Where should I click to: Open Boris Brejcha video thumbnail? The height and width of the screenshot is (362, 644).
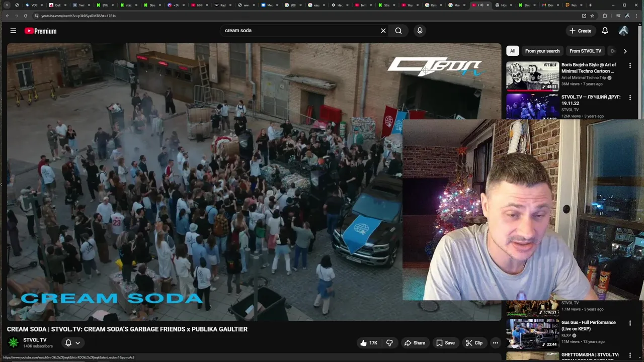click(x=532, y=76)
